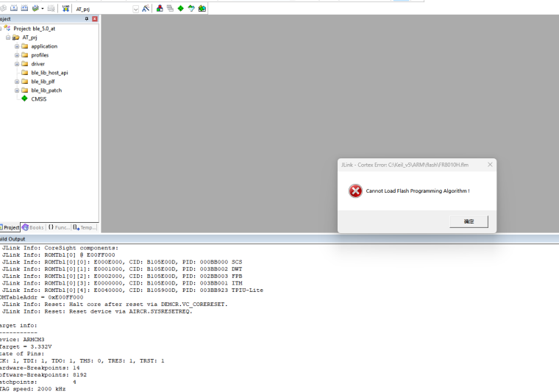Viewport: 559px width, 392px height.
Task: Click the SCS ROMTbl[0][0] output line
Action: [x=122, y=263]
